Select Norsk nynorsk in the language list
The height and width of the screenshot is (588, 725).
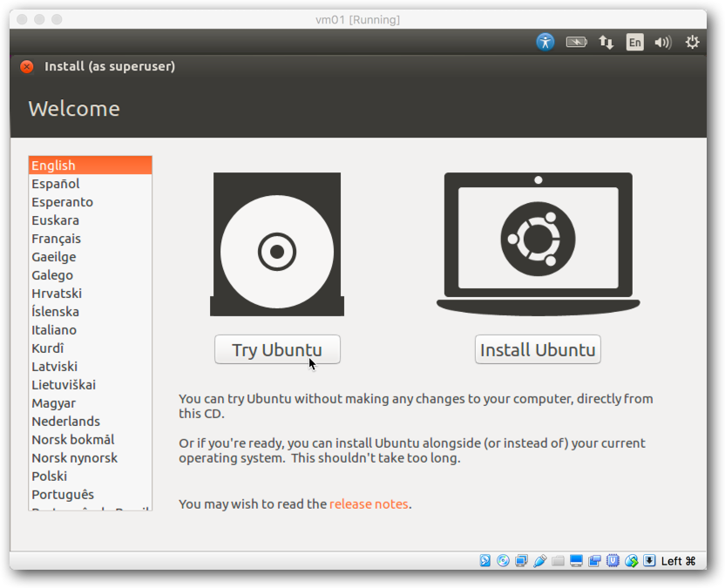pyautogui.click(x=90, y=457)
